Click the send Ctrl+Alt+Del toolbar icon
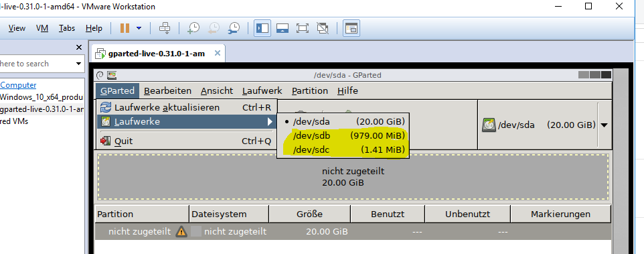644x254 pixels. tap(165, 28)
